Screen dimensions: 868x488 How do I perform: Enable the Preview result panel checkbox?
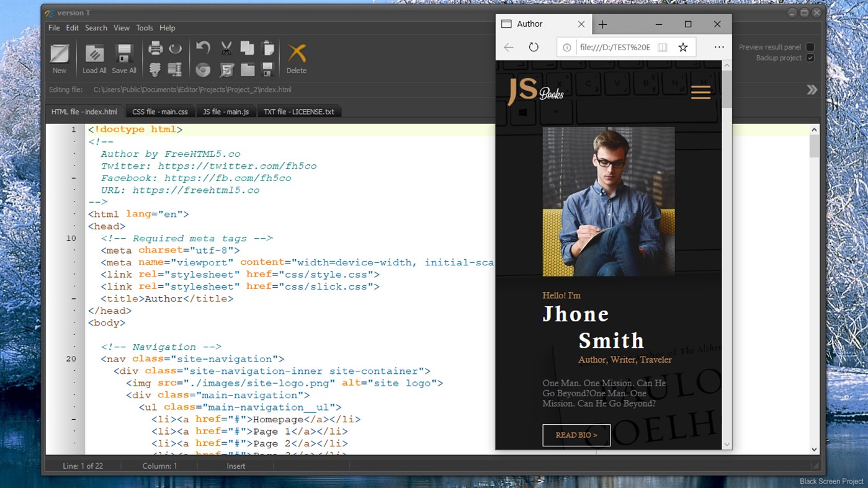pyautogui.click(x=810, y=47)
